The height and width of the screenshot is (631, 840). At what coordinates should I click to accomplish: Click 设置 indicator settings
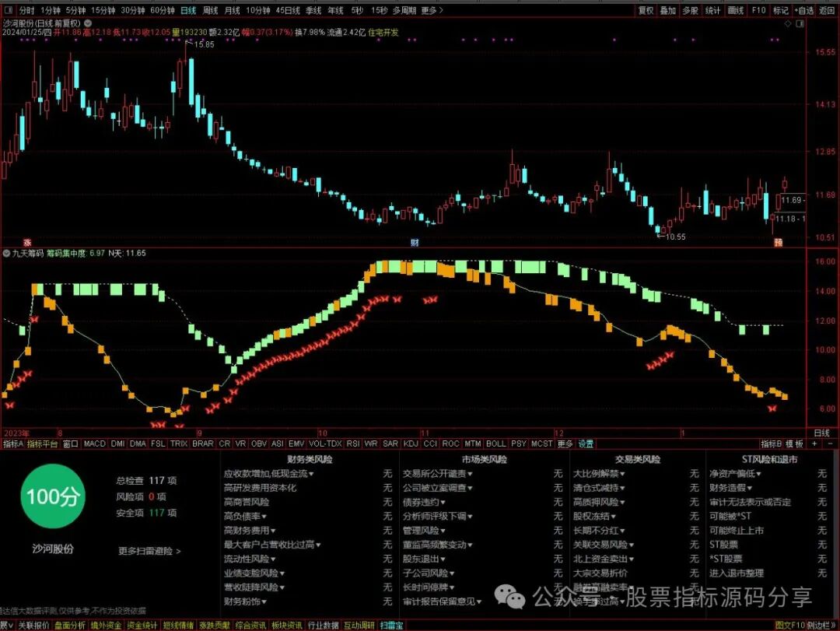coord(586,444)
